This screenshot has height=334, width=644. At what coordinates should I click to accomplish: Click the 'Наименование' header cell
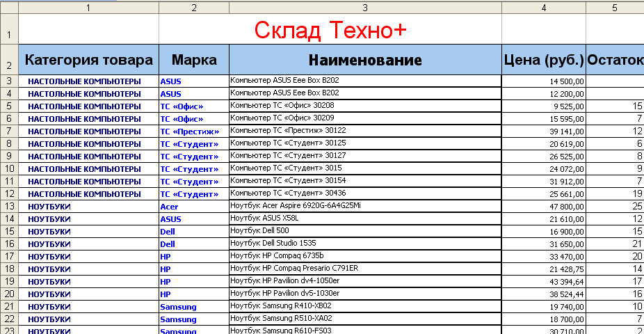coord(365,60)
